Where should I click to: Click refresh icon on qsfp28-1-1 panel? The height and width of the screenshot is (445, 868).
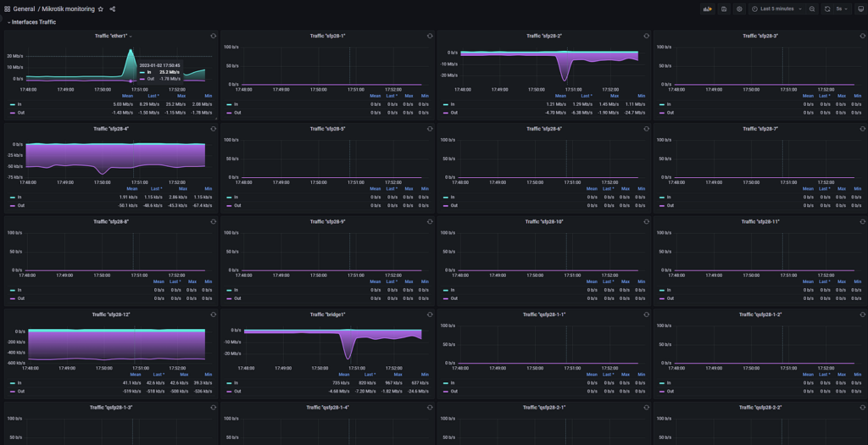646,315
